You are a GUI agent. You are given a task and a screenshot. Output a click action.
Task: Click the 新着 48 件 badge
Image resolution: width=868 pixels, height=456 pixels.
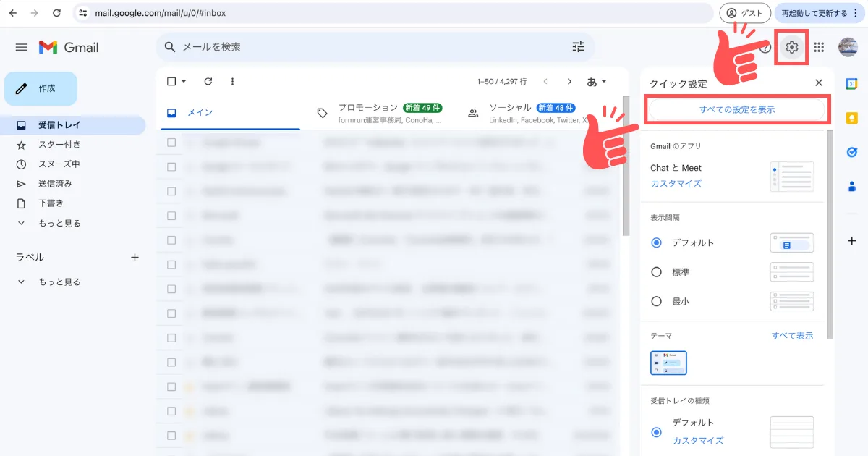[x=556, y=108]
